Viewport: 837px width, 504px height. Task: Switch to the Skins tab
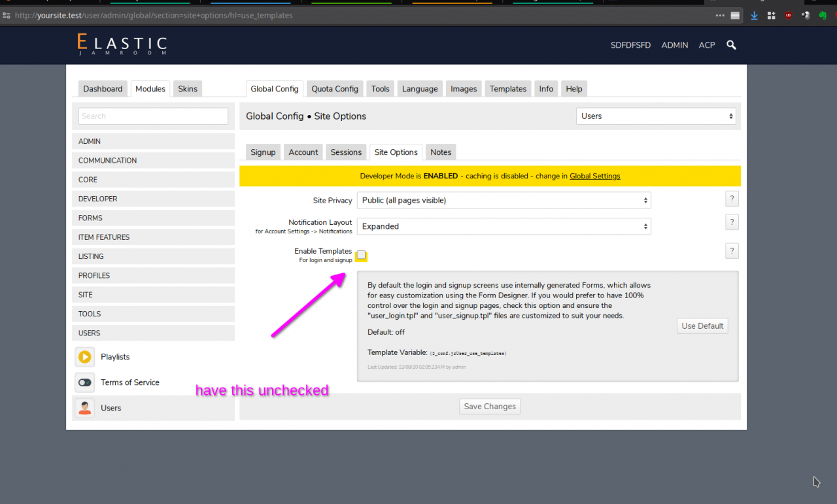[x=188, y=89]
